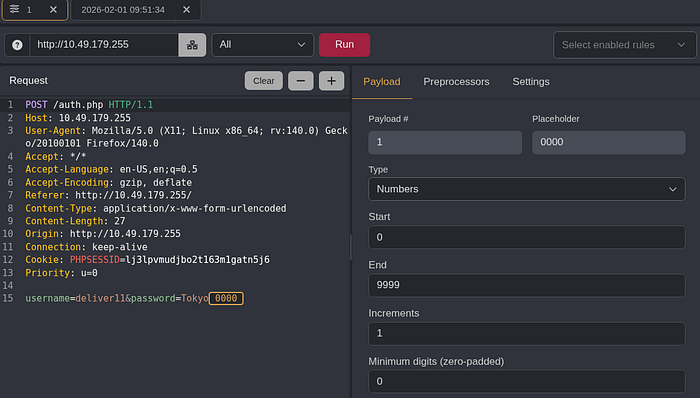The image size is (700, 398).
Task: Click the User-Agent header line
Action: click(x=186, y=137)
